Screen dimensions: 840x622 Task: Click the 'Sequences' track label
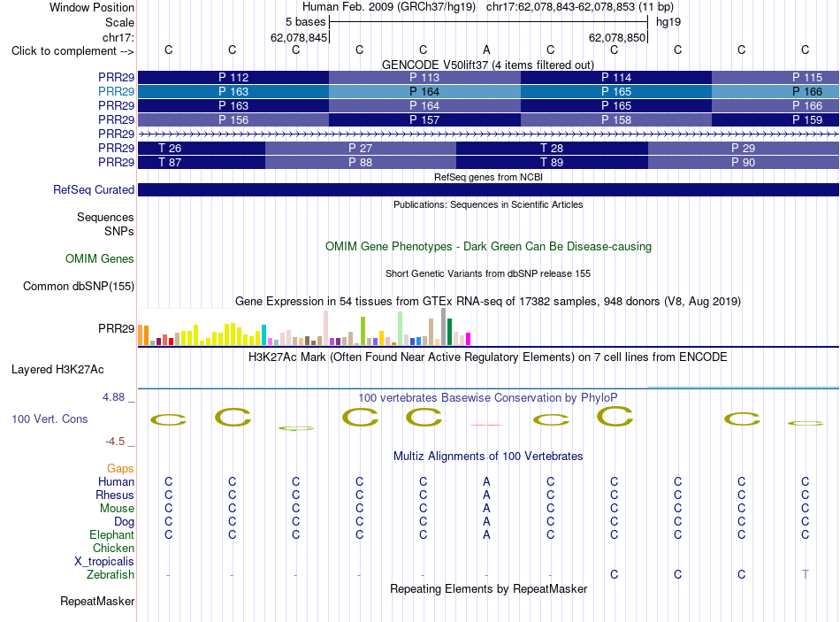(x=105, y=217)
